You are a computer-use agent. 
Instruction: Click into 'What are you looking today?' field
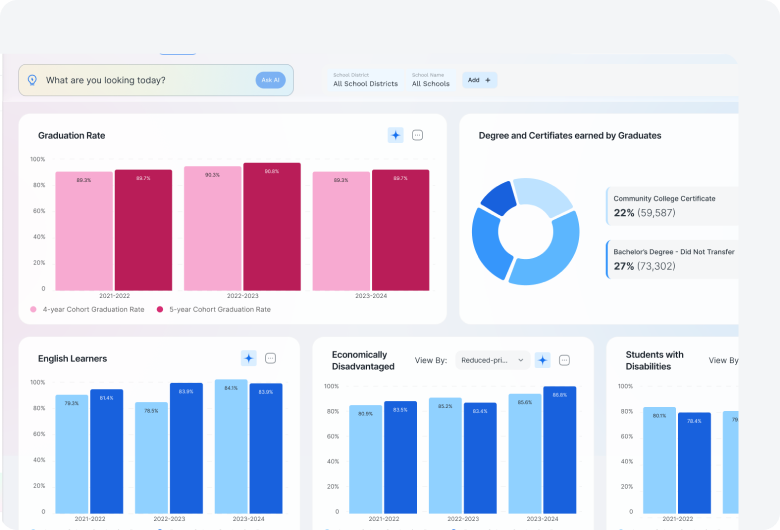click(145, 80)
